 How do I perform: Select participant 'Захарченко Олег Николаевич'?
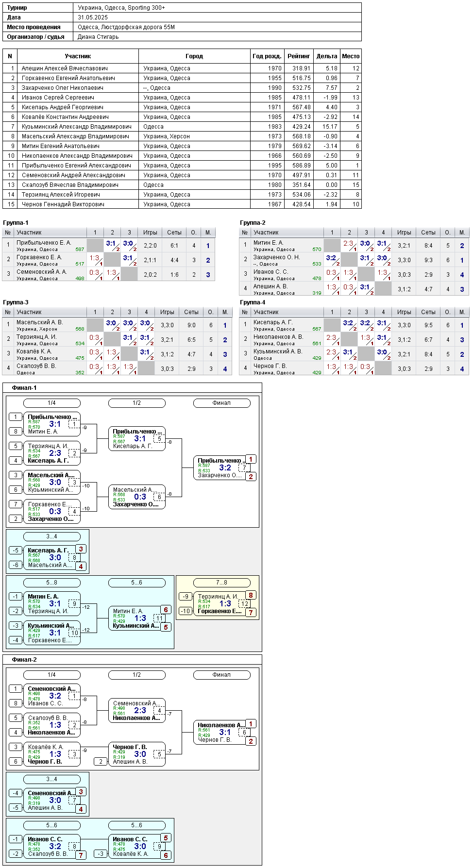[x=63, y=88]
